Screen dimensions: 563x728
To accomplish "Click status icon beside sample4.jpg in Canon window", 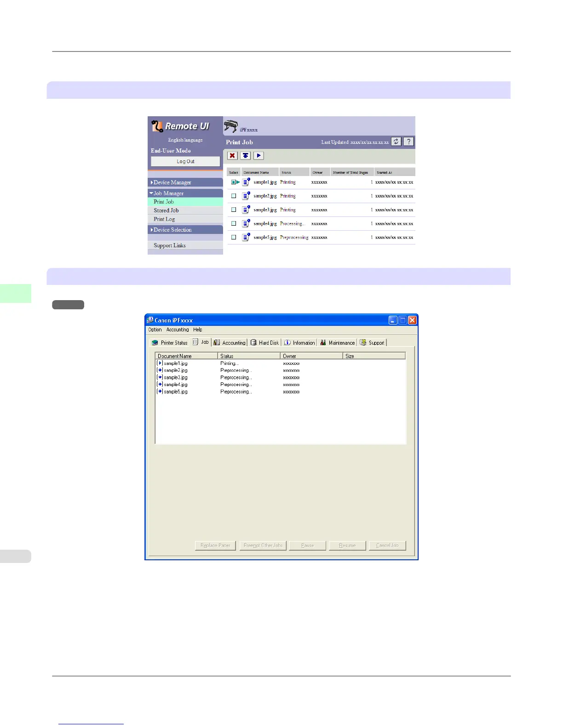I will (x=160, y=384).
